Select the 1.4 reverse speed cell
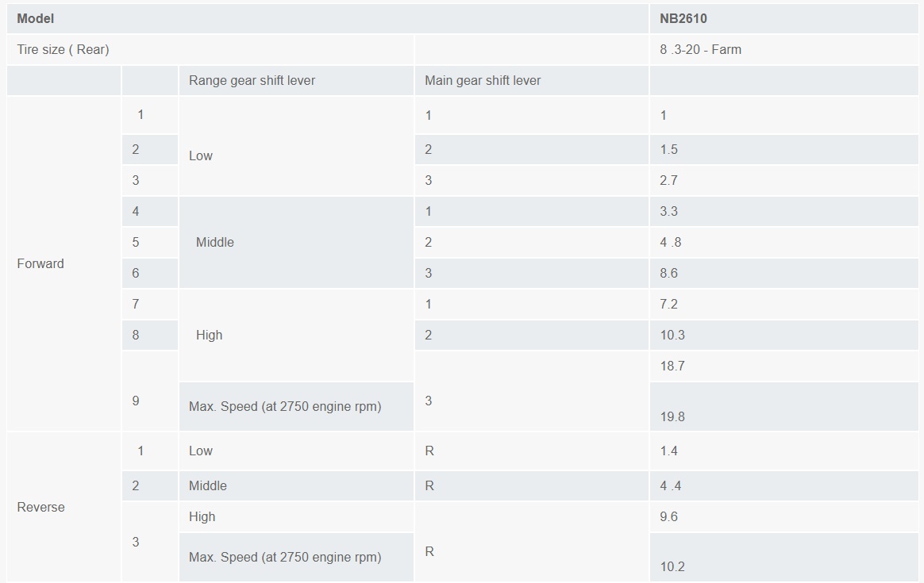Image resolution: width=924 pixels, height=583 pixels. pyautogui.click(x=668, y=451)
